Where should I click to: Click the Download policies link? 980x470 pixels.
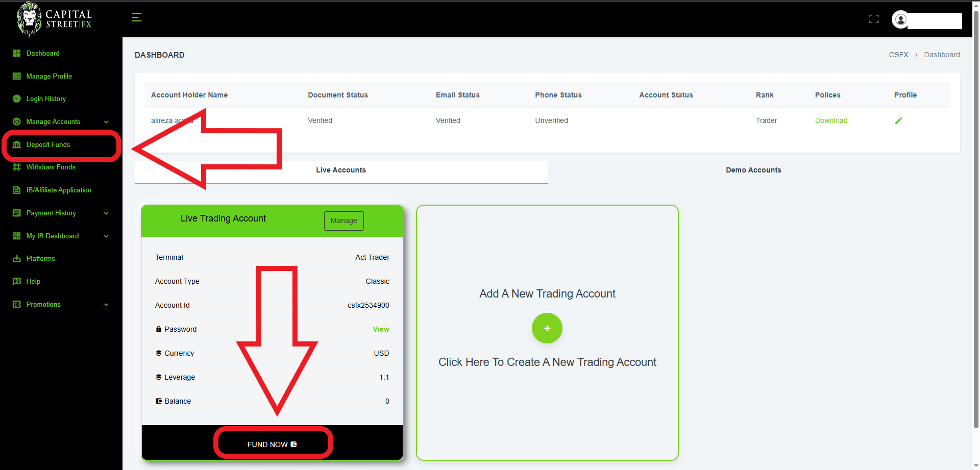[x=831, y=120]
